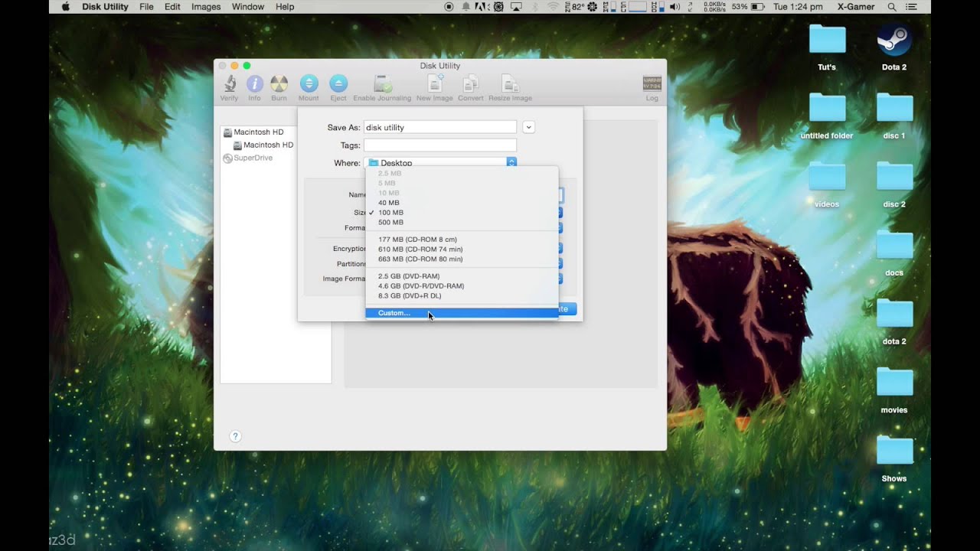The width and height of the screenshot is (980, 551).
Task: Click the AirPlay display icon
Action: tap(517, 7)
